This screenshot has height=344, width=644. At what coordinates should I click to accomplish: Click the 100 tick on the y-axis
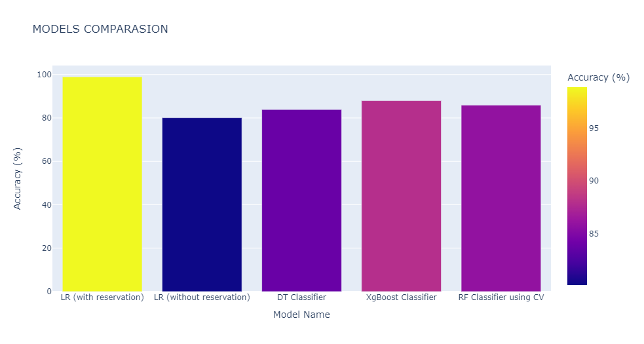pyautogui.click(x=43, y=75)
